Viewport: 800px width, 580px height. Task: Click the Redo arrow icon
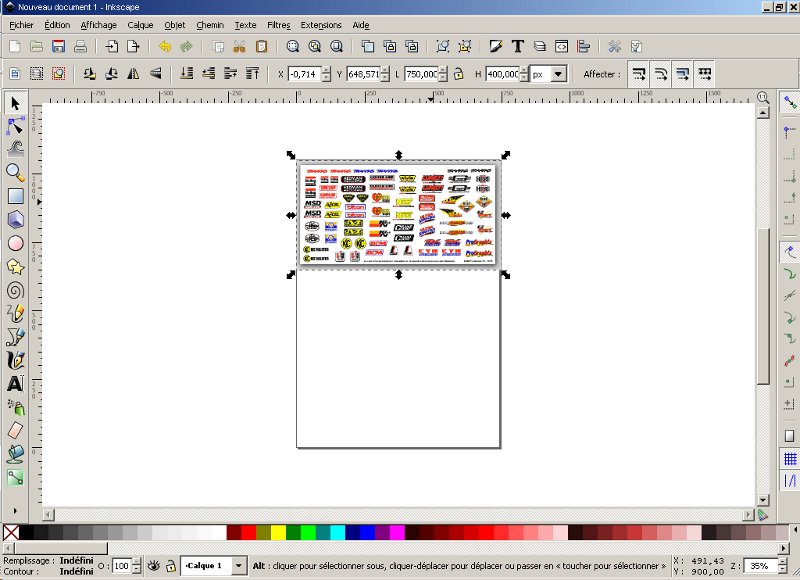(x=186, y=46)
